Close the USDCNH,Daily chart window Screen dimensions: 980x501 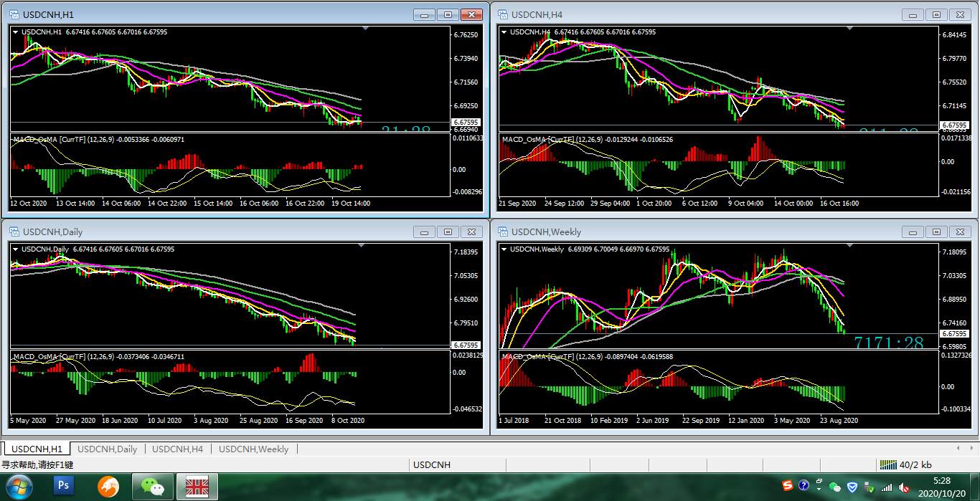coord(471,232)
